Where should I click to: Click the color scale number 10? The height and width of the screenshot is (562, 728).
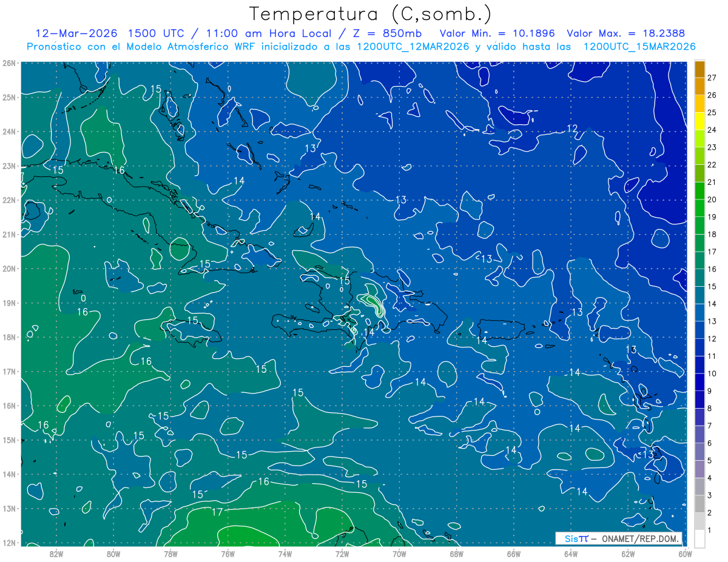pos(712,373)
